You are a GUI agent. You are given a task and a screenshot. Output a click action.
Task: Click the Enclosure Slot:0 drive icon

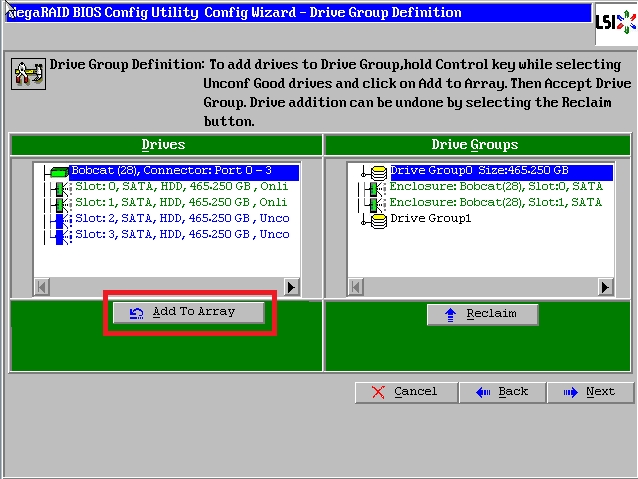(376, 189)
